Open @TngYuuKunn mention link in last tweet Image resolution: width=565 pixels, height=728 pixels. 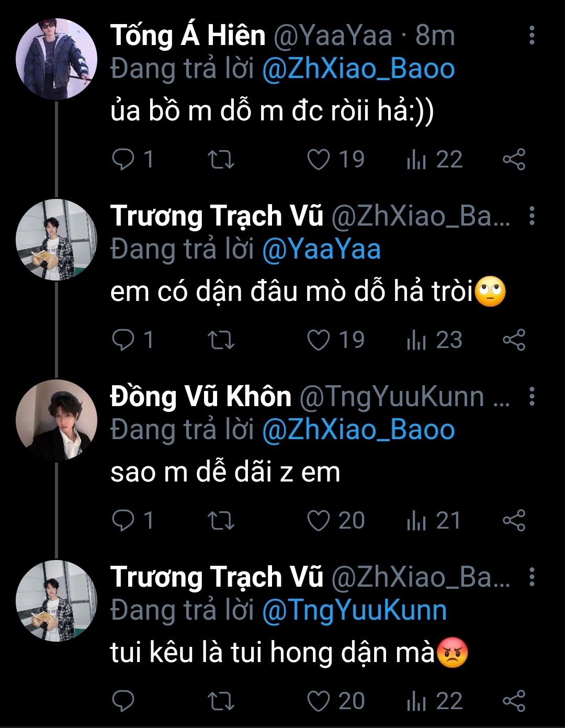354,610
